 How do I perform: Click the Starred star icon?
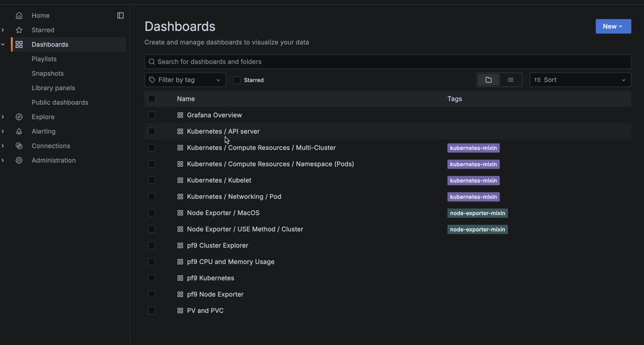pos(19,30)
